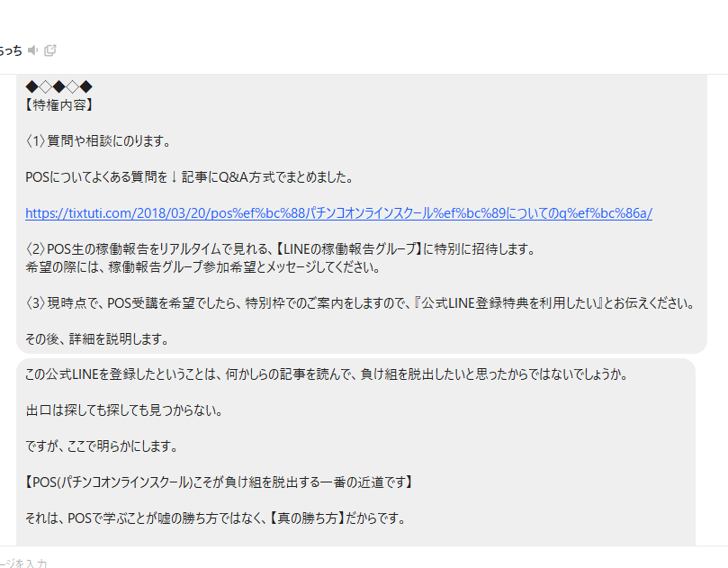Click the 【特権内容】 heading text
The width and height of the screenshot is (728, 568).
click(59, 105)
